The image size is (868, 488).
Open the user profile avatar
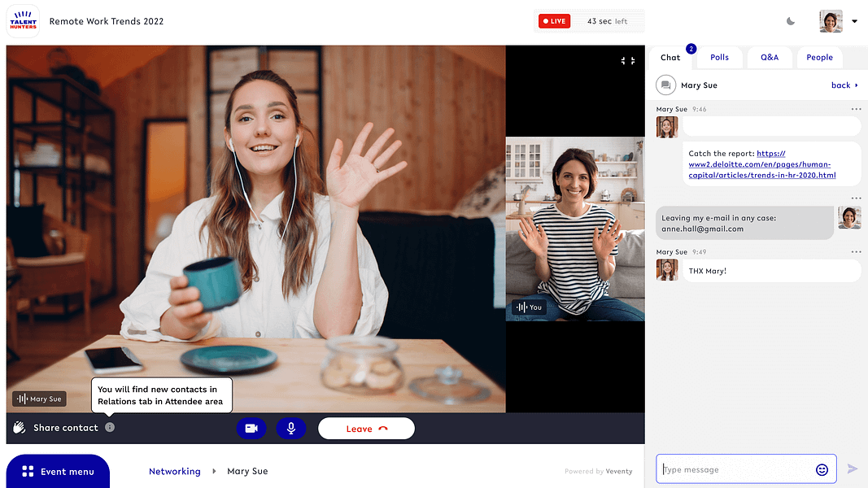click(831, 21)
